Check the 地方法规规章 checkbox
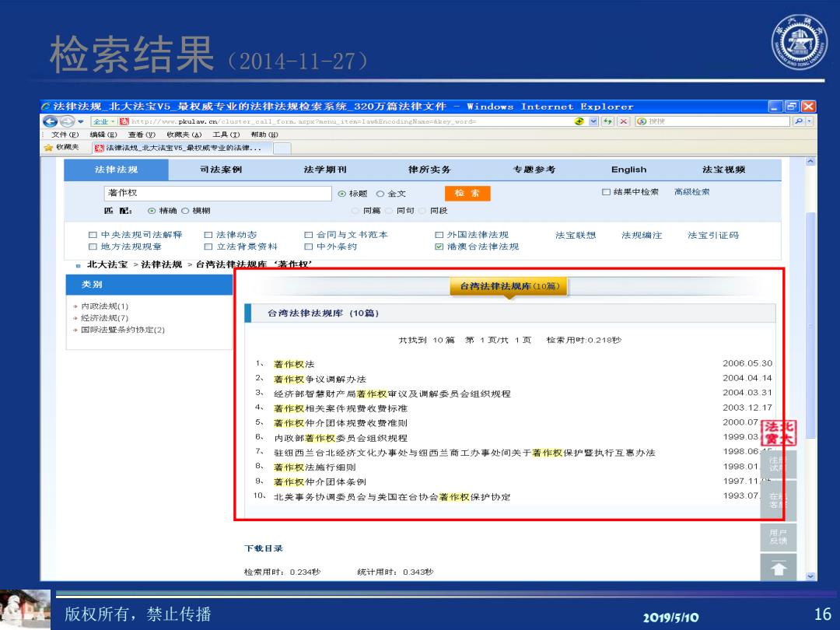 tap(93, 247)
